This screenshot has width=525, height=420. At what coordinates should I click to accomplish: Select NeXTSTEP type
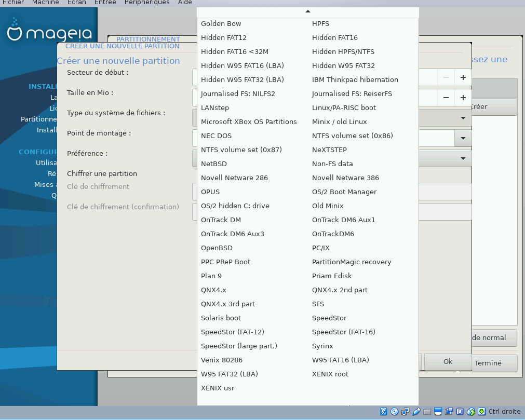coord(329,150)
